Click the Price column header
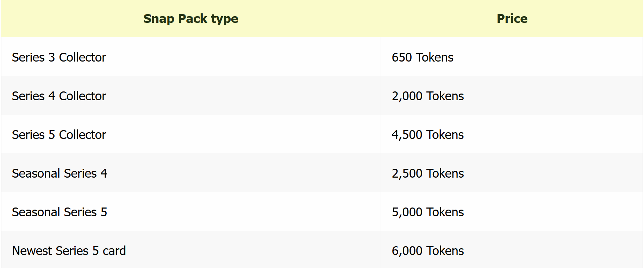The image size is (644, 268). click(512, 19)
